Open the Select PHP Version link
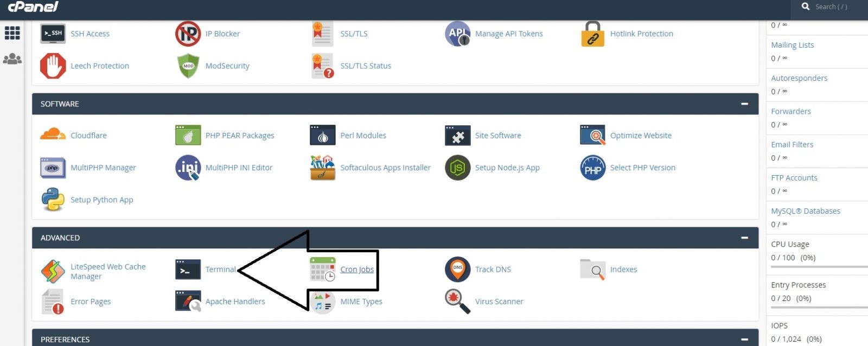 (643, 168)
